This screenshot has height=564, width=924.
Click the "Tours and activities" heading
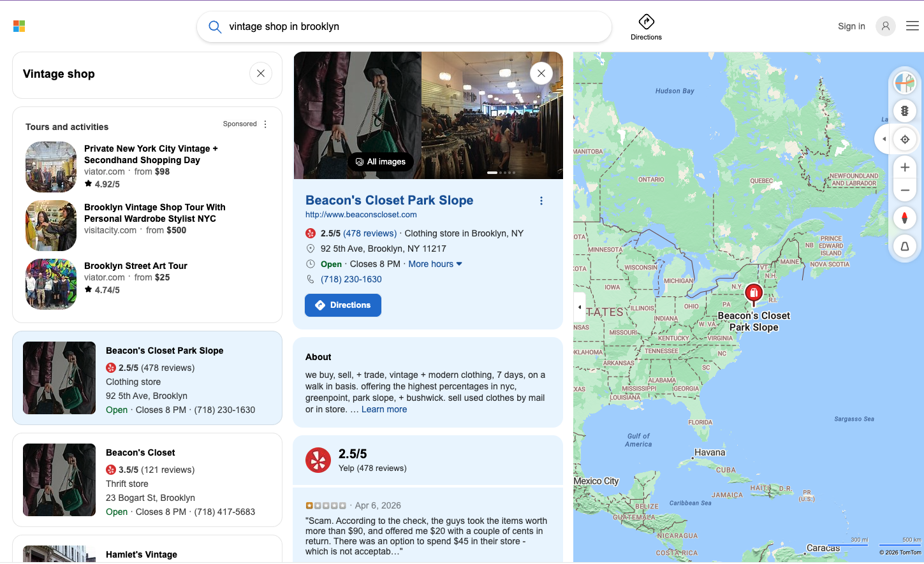[x=67, y=127]
